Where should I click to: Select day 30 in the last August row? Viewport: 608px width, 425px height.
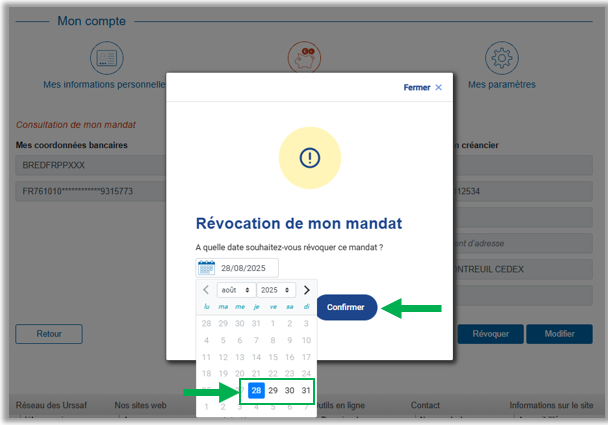click(289, 390)
